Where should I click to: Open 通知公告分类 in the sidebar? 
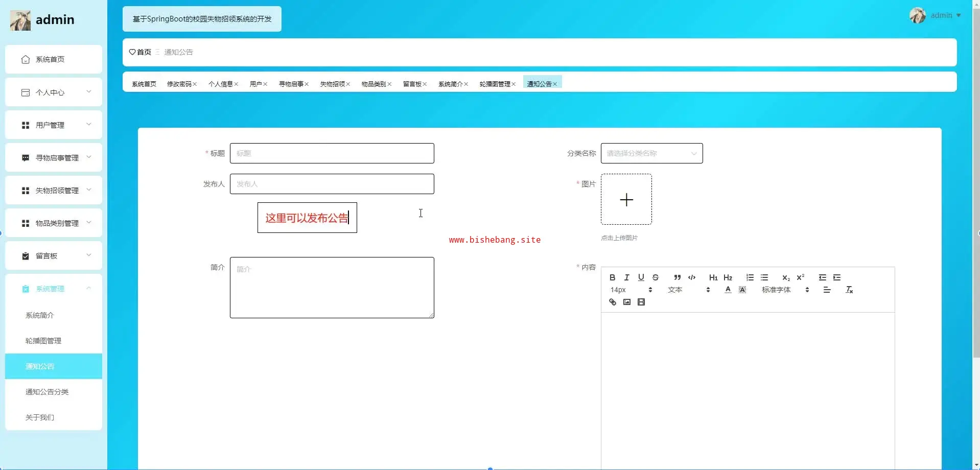pyautogui.click(x=47, y=392)
